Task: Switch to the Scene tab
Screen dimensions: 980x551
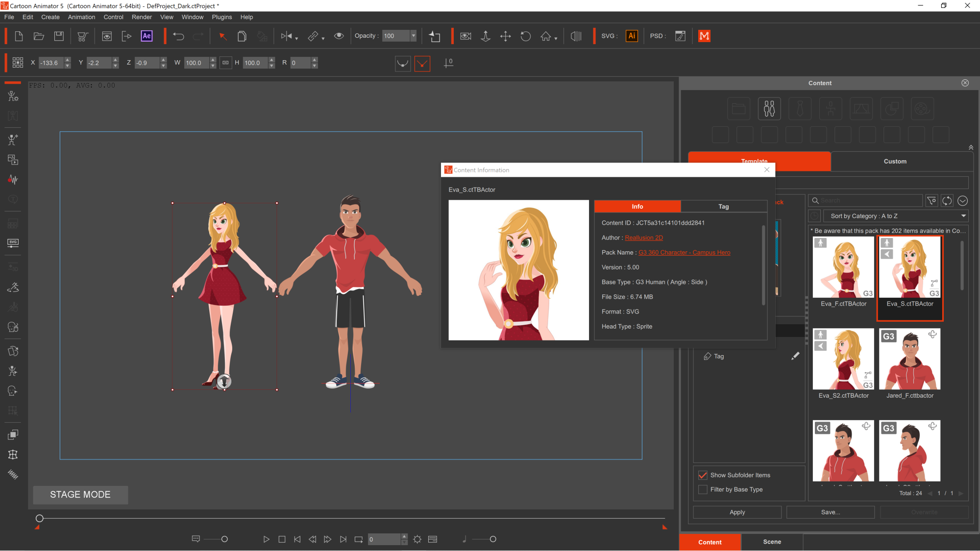Action: point(772,542)
